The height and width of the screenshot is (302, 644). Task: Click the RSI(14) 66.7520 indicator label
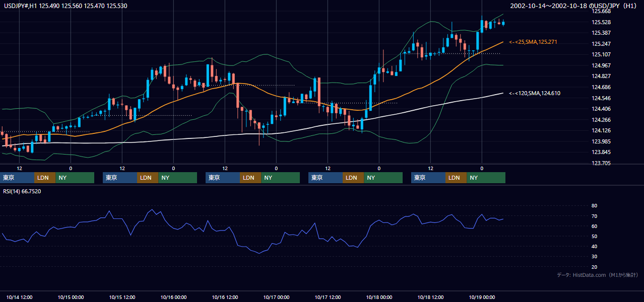point(22,191)
